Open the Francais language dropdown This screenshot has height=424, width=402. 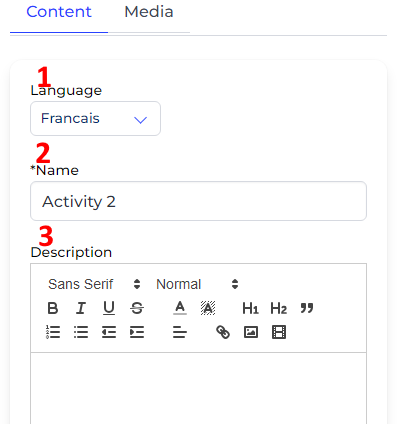pyautogui.click(x=95, y=119)
